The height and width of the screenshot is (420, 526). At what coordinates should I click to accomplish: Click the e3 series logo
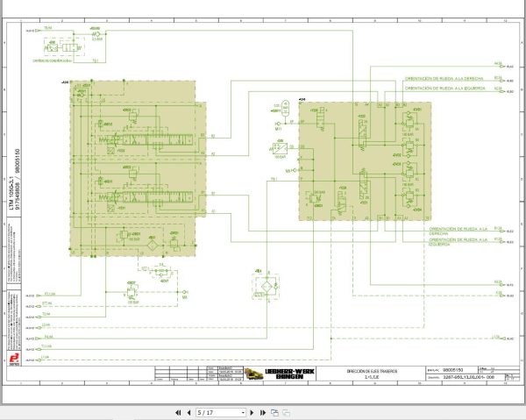[14, 359]
